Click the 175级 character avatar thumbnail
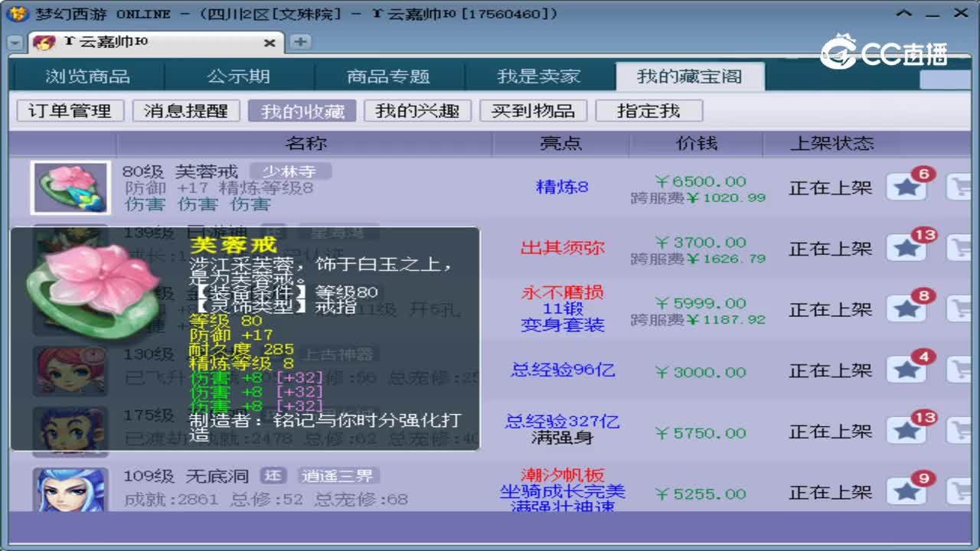The height and width of the screenshot is (551, 980). 70,430
